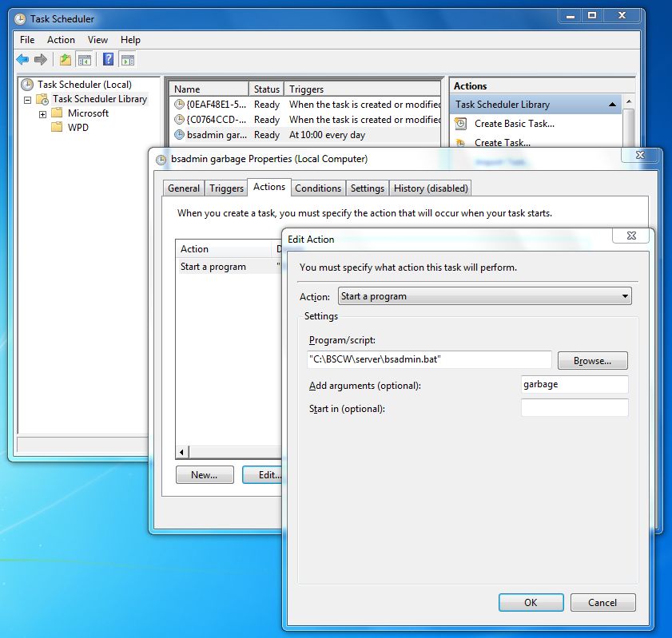Click the Start in optional field
Viewport: 672px width, 638px height.
coord(574,408)
